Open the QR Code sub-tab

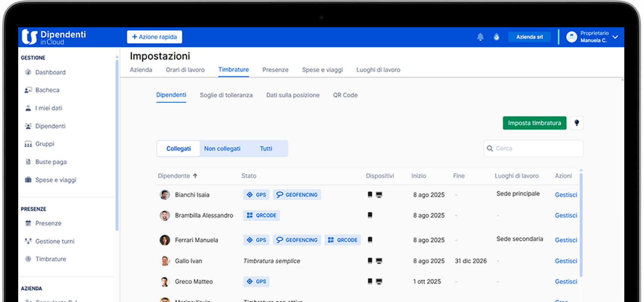coord(345,95)
